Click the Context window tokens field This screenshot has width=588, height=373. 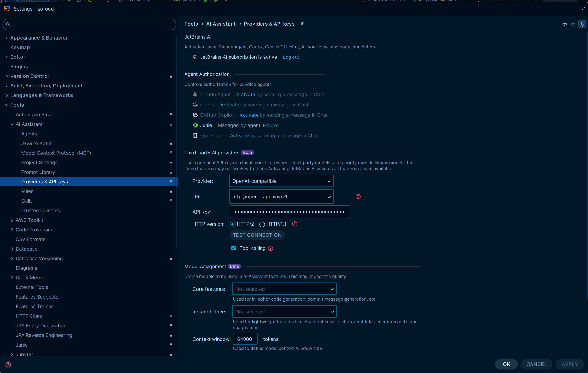[245, 339]
